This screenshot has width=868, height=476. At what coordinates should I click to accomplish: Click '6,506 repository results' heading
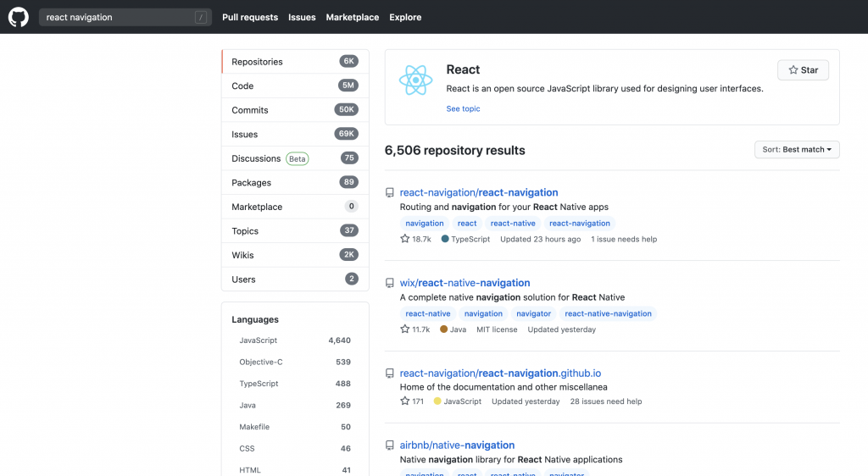455,151
